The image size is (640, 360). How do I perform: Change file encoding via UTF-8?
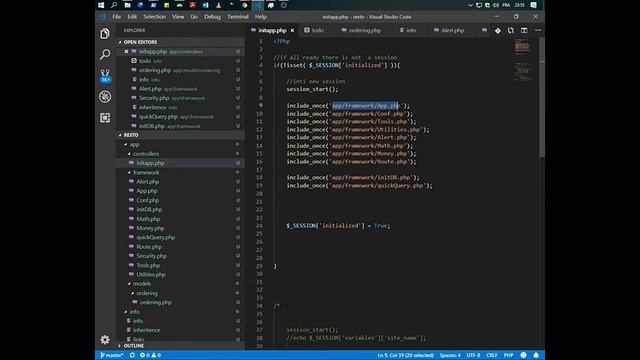[x=473, y=355]
